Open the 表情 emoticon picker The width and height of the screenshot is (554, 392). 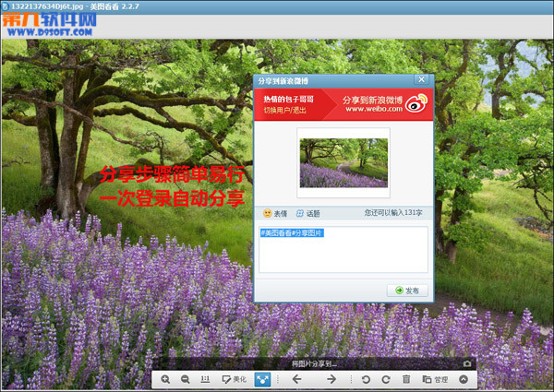[275, 213]
